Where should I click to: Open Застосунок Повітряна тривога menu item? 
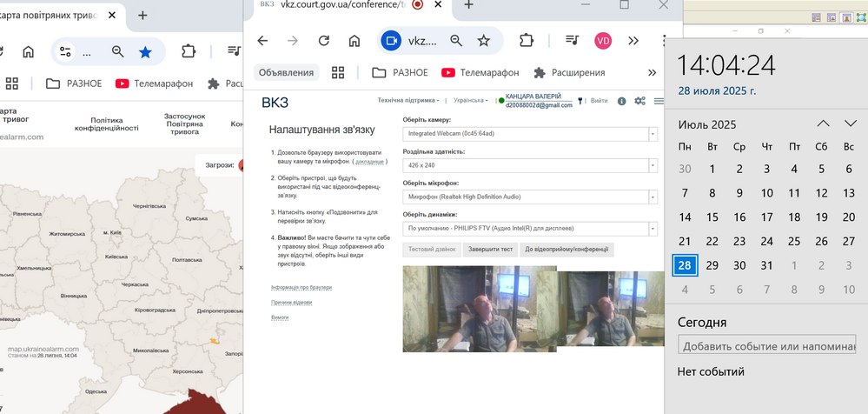pos(184,124)
